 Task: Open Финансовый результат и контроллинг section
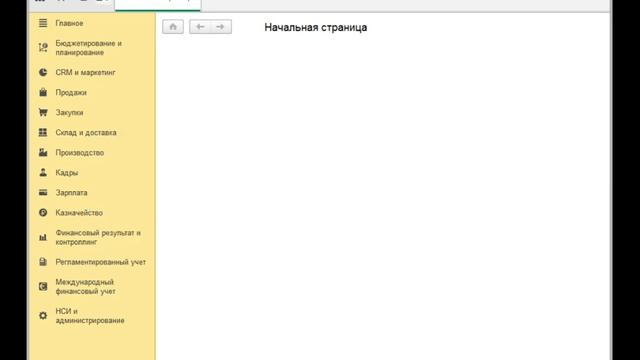pyautogui.click(x=98, y=237)
